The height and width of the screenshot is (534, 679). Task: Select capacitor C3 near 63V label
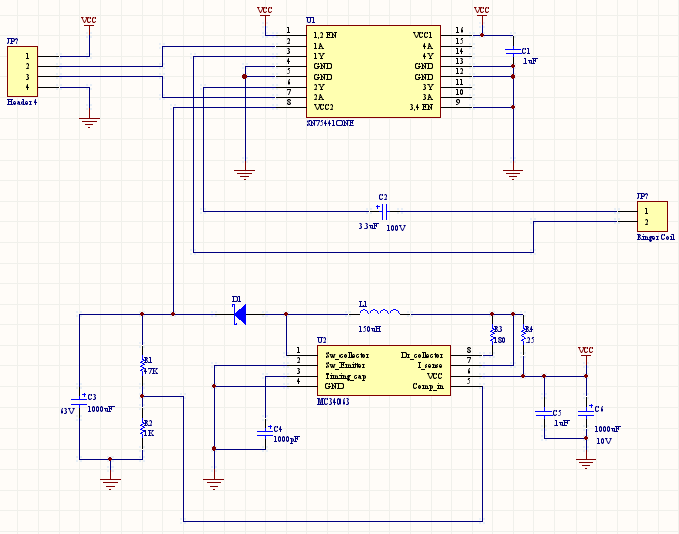(x=79, y=399)
